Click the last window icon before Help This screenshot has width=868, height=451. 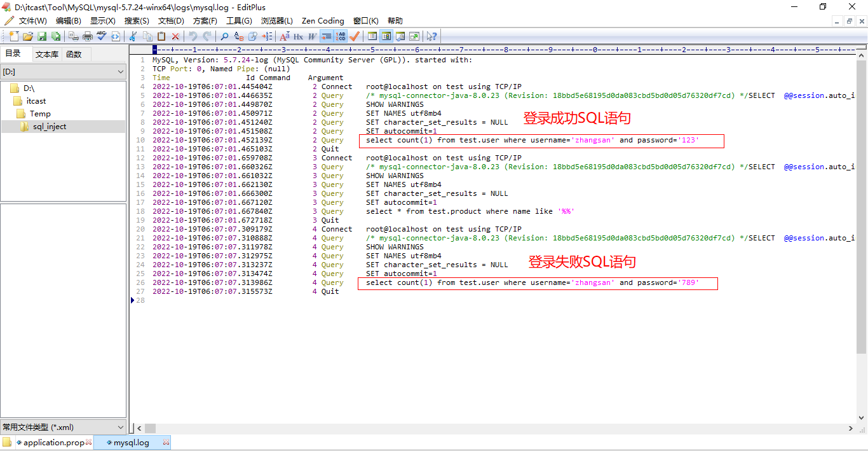(414, 36)
